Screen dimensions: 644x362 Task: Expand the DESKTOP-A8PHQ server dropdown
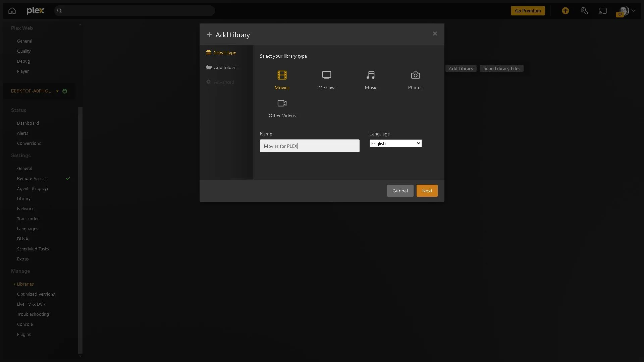pos(57,91)
